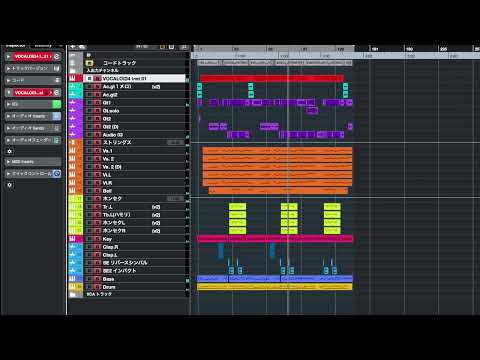Select the VOCALOID4 instrument track row
Viewport: 480px width, 360px height.
point(127,78)
